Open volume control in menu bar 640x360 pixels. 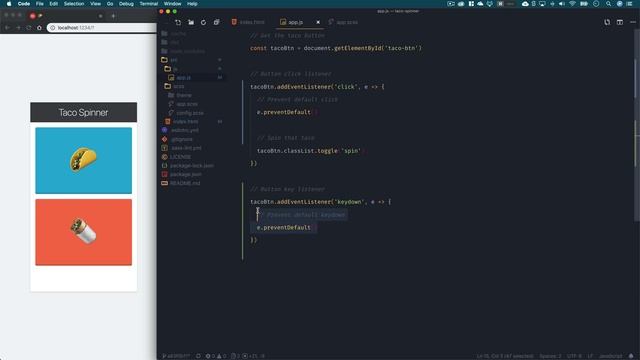(x=562, y=4)
